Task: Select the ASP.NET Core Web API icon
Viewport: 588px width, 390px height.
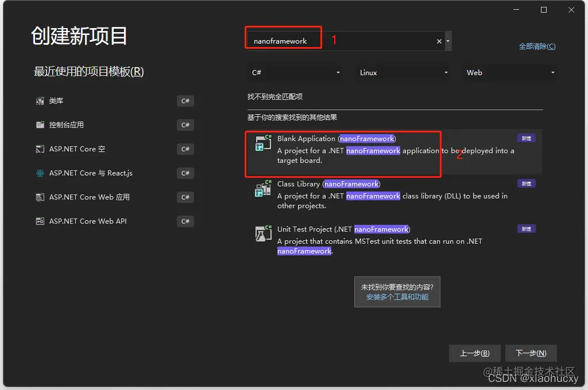Action: coord(39,221)
